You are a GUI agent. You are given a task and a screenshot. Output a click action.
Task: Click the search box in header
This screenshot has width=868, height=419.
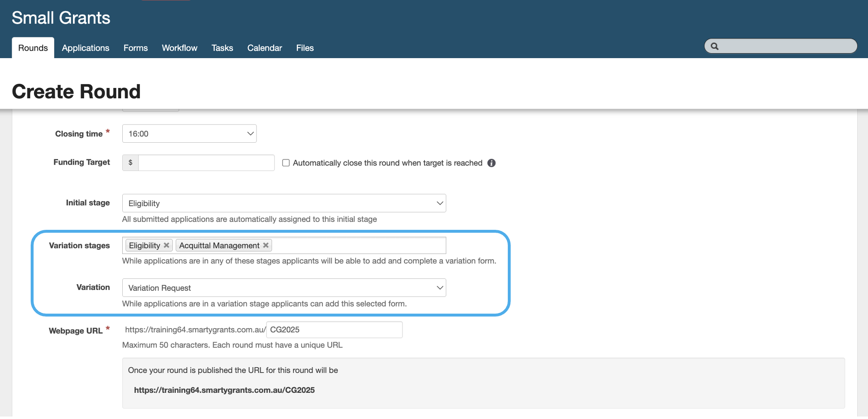click(786, 46)
